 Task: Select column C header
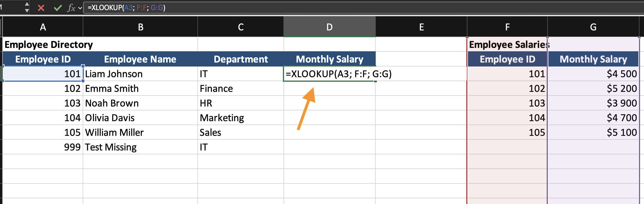coord(241,27)
